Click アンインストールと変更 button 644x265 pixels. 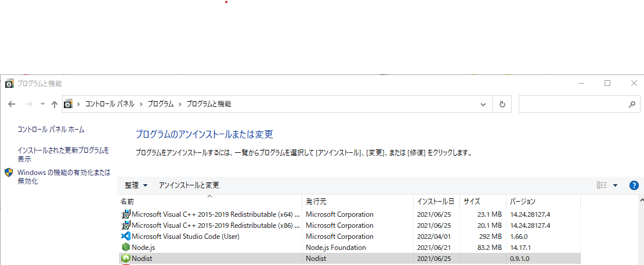tap(189, 185)
